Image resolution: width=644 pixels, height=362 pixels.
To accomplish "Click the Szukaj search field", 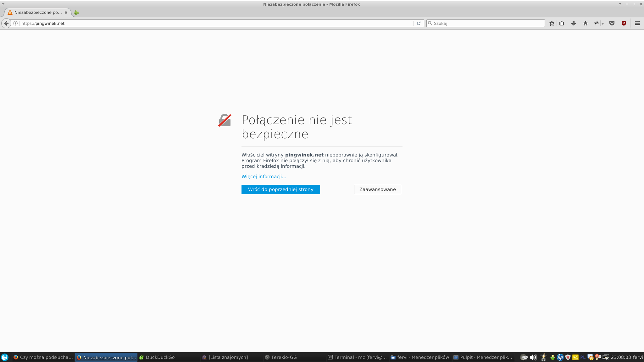I will [x=487, y=23].
